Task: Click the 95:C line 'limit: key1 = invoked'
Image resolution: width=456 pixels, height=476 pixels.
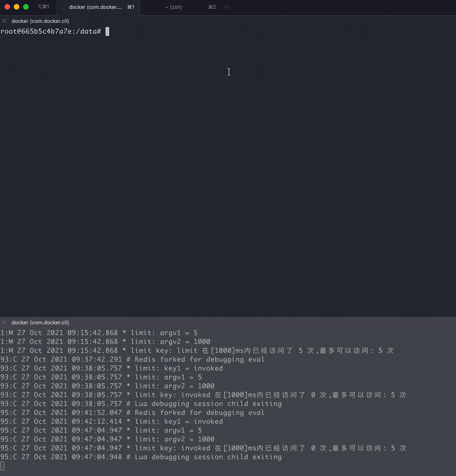Action: pyautogui.click(x=112, y=421)
